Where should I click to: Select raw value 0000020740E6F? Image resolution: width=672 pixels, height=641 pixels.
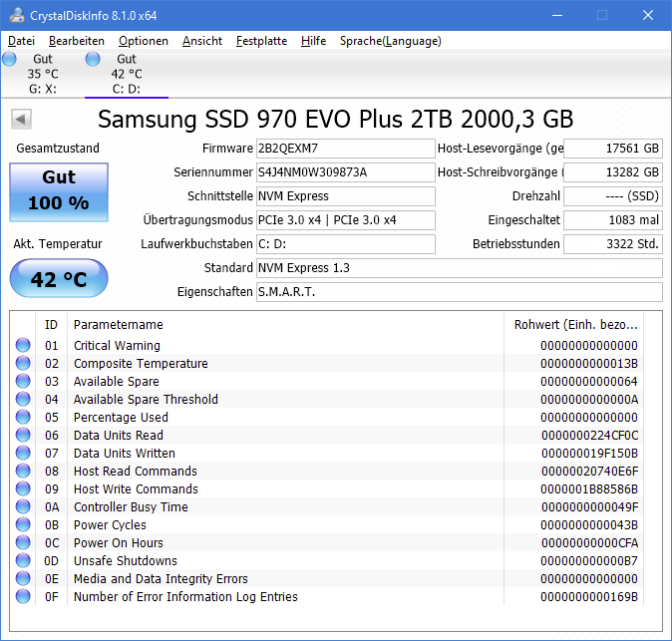589,472
